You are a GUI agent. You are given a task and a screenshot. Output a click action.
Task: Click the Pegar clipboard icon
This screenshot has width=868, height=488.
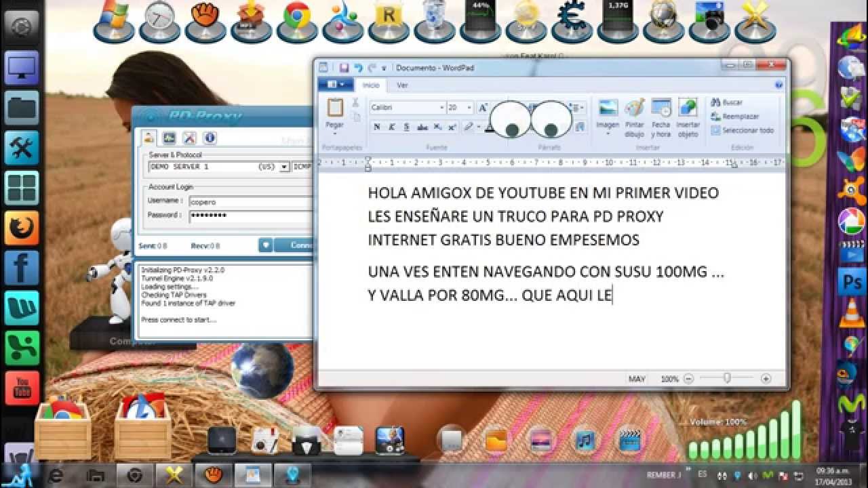(335, 107)
